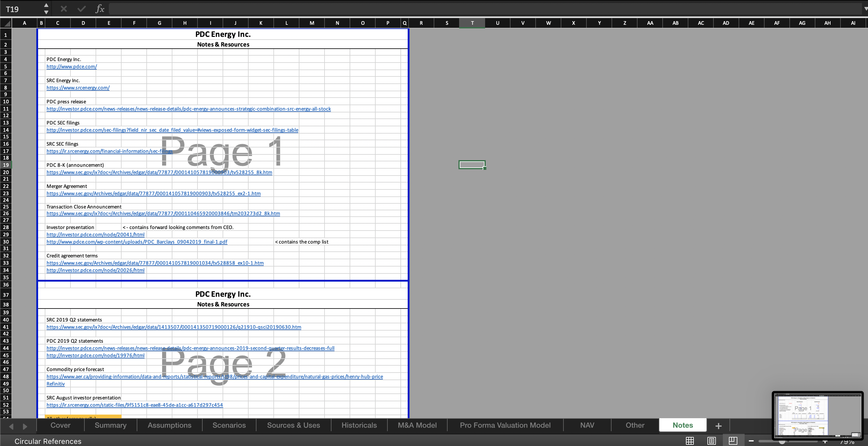
Task: Open Merger Agreement ex2-1.htm link
Action: coord(154,194)
